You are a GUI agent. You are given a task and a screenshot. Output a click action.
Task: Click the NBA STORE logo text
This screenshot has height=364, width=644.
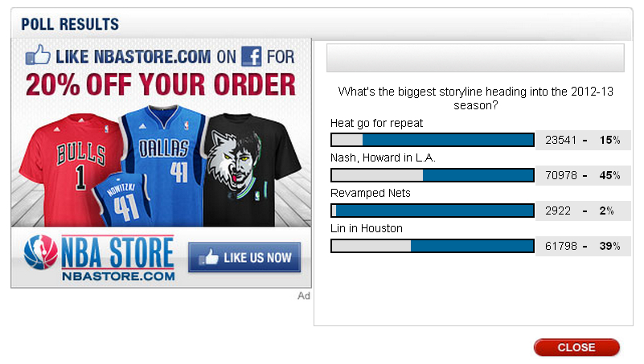(x=117, y=252)
